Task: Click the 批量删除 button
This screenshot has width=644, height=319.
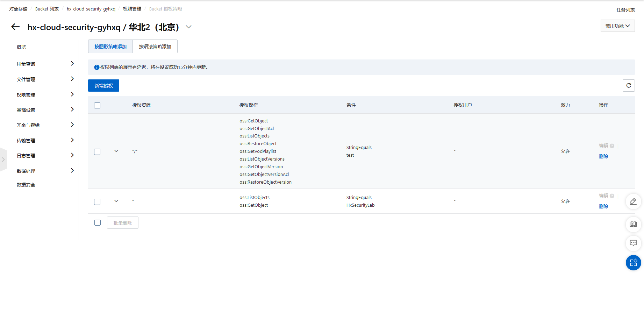Action: click(123, 223)
